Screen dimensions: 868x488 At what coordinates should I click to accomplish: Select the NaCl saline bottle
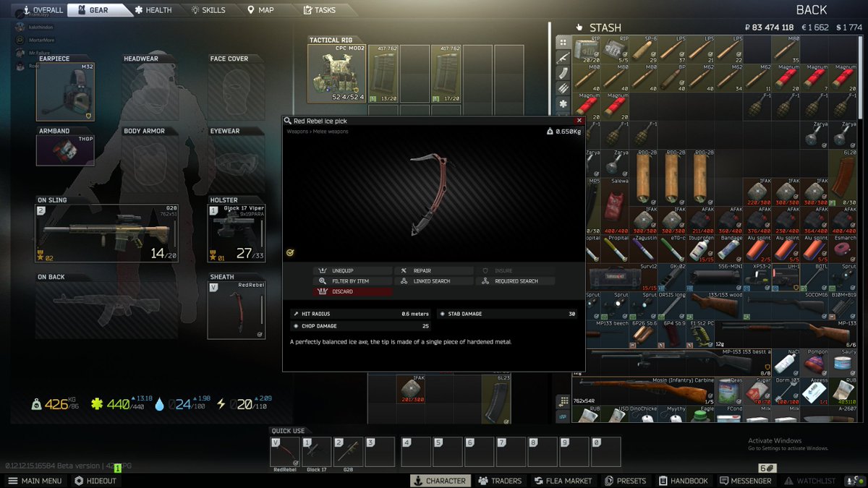coord(786,362)
